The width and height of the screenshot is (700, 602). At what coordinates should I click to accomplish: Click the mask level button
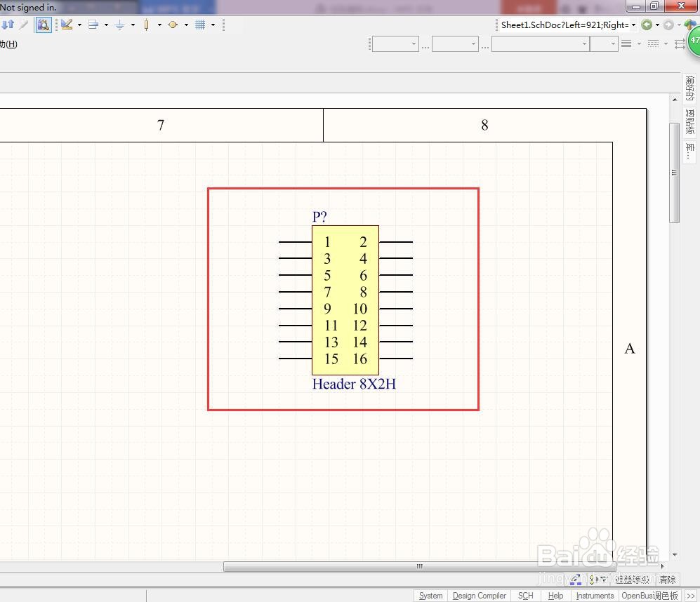click(632, 580)
